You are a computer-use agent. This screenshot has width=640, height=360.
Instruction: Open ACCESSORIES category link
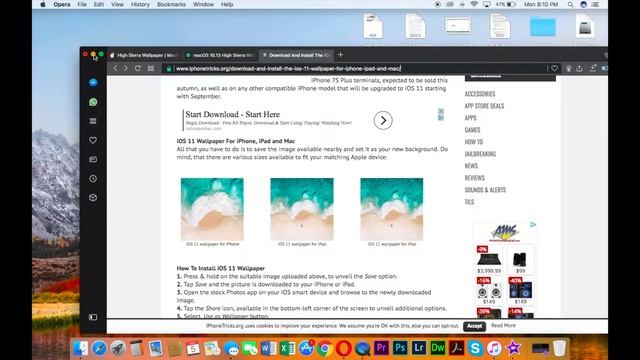pyautogui.click(x=480, y=94)
